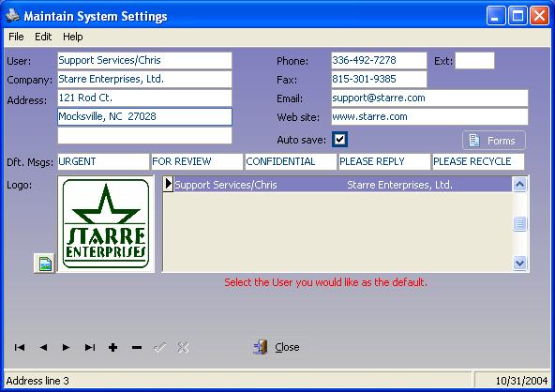Go to next record arrow
Image resolution: width=555 pixels, height=392 pixels.
[67, 347]
